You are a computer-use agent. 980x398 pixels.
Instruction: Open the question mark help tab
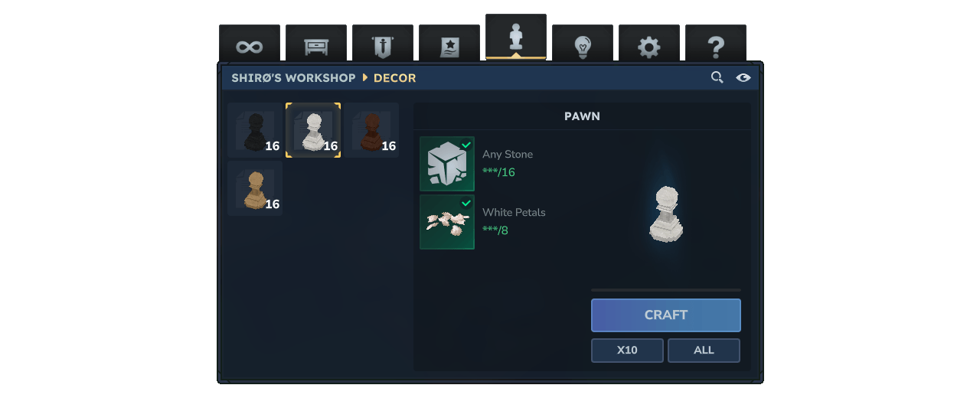tap(715, 44)
